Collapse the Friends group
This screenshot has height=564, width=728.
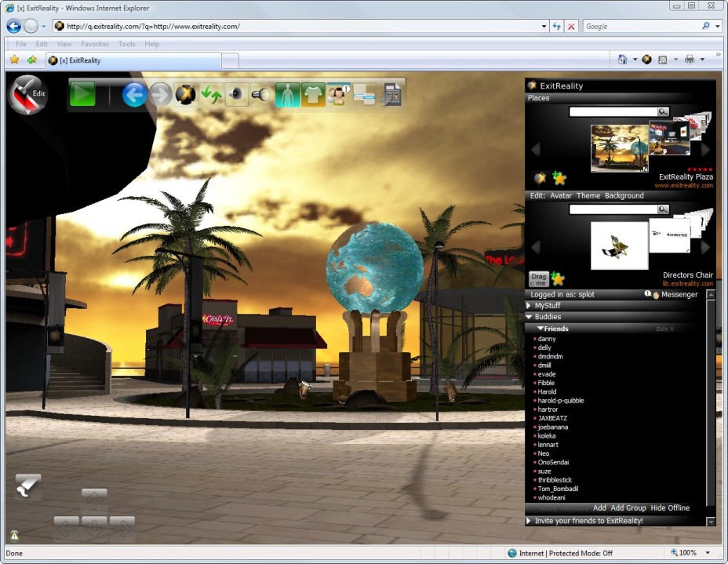540,329
